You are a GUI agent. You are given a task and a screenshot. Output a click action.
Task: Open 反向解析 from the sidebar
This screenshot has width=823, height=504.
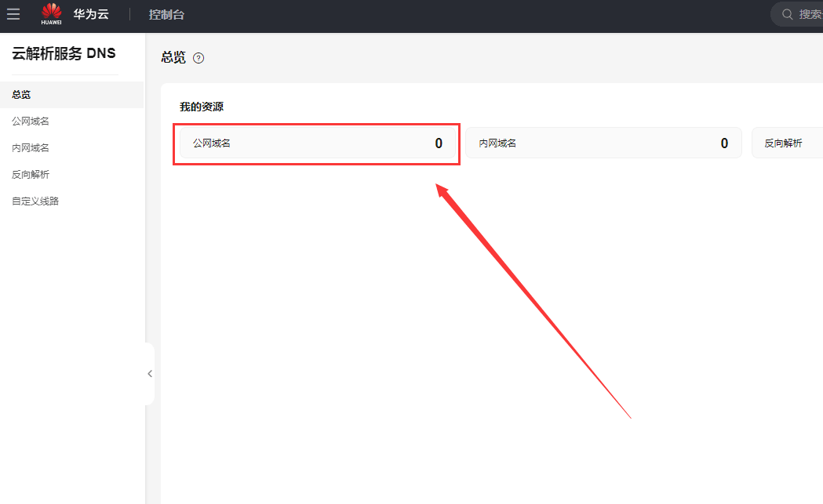pos(31,175)
